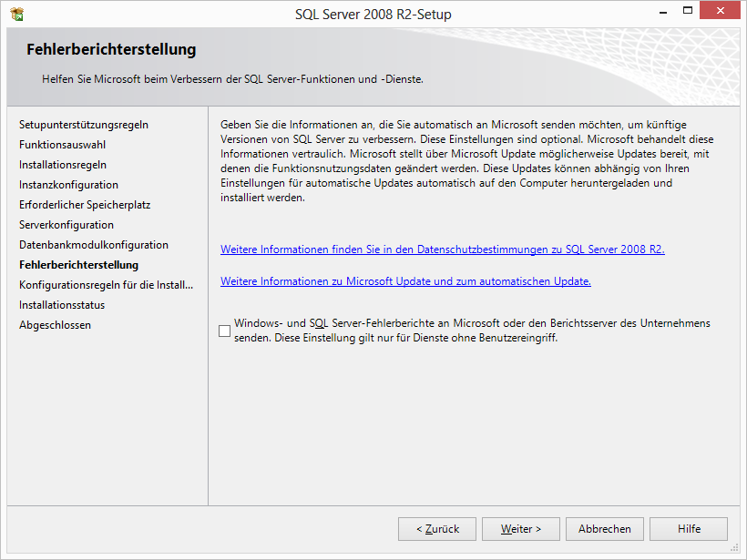Enable sending error reports to Microsoft checkbox

[x=224, y=331]
